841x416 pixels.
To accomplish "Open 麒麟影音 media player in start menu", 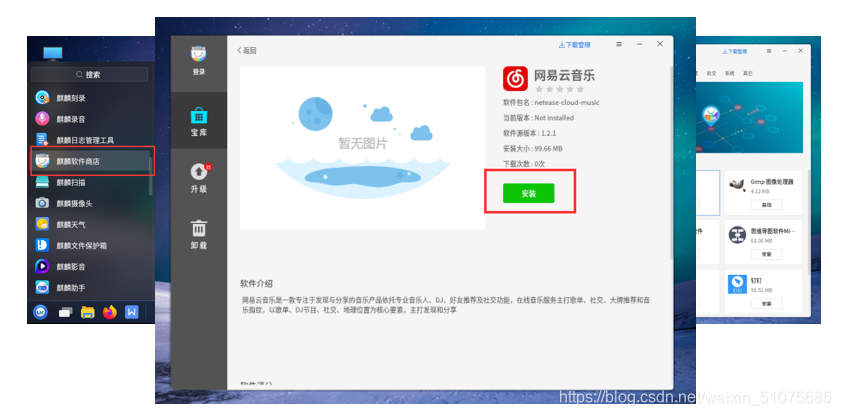I will (91, 266).
